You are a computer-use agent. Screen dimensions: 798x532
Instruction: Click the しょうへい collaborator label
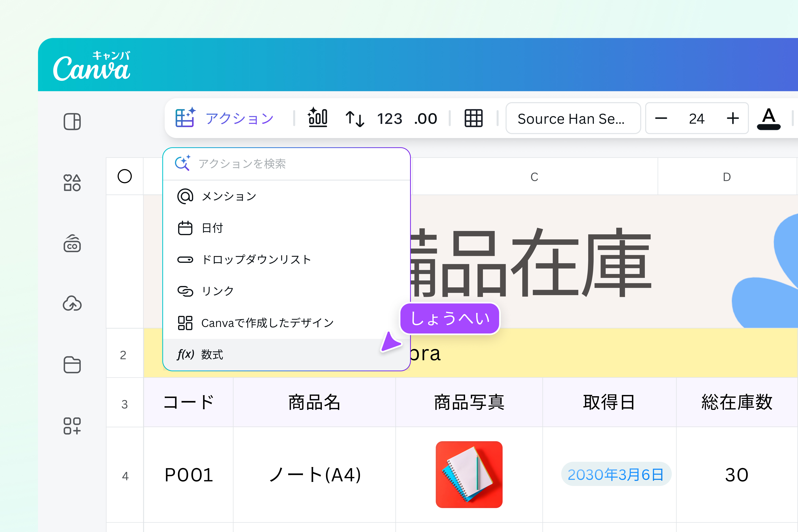(x=450, y=319)
